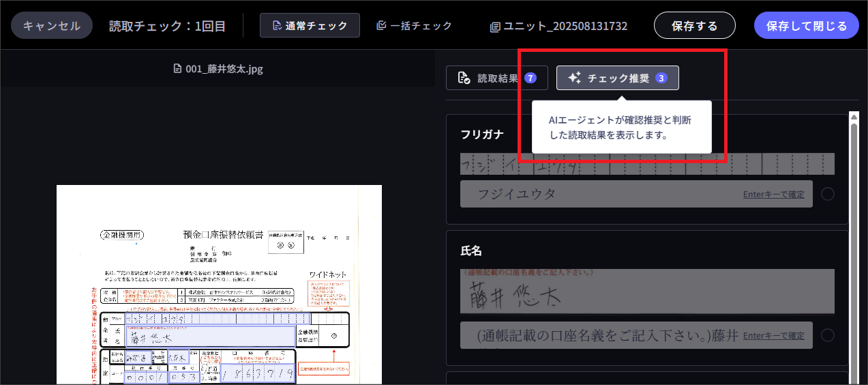Click the チェック推奨 count badge 3
Viewport: 868px width, 385px height.
[661, 78]
